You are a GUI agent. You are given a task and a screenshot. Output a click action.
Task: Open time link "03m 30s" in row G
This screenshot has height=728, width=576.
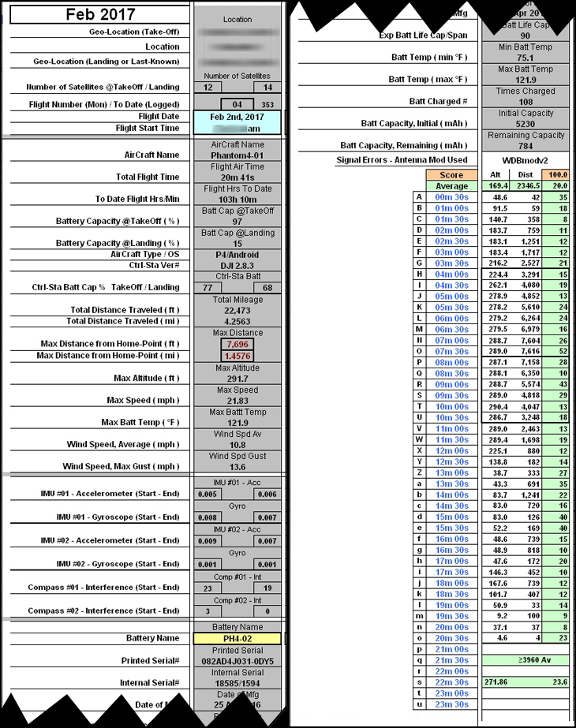[451, 263]
